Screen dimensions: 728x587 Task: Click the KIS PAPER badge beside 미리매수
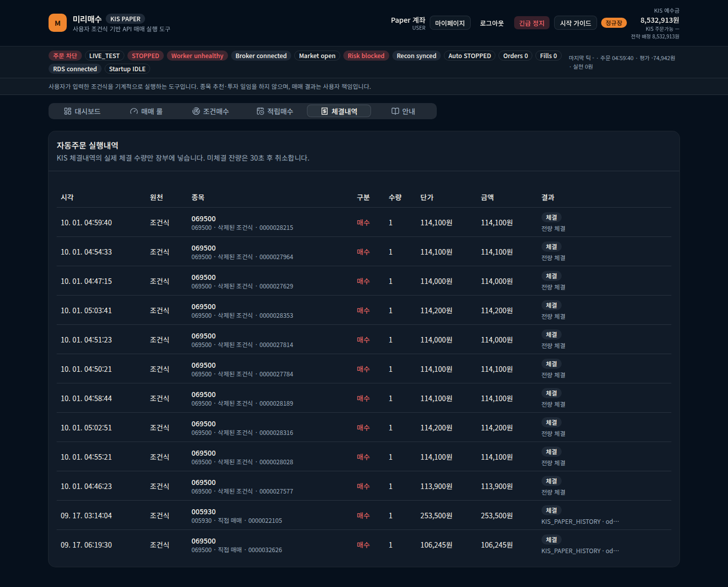[x=125, y=19]
